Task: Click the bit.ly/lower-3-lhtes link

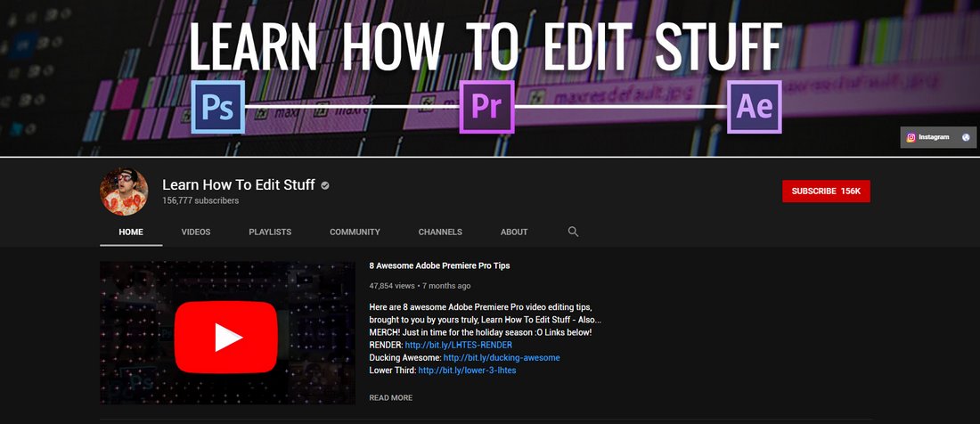Action: pos(467,371)
